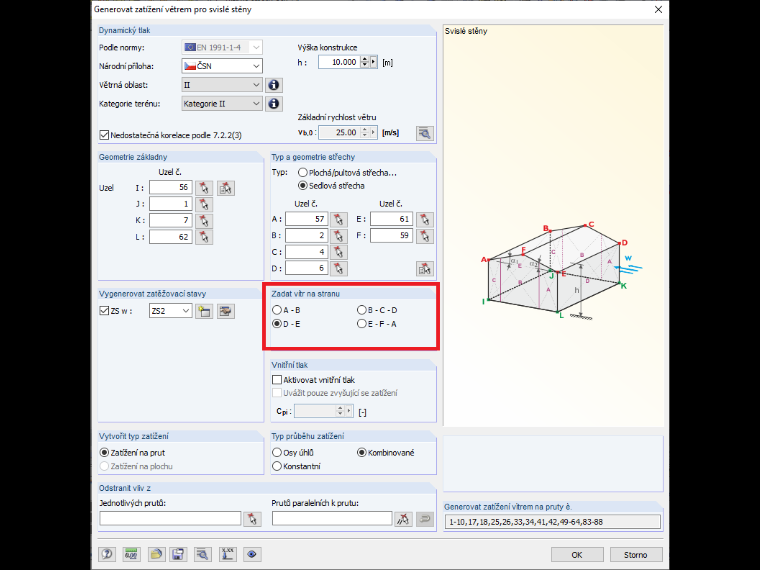Viewport: 760px width, 570px height.
Task: Open wind speed settings next to vb,0
Action: coord(425,133)
